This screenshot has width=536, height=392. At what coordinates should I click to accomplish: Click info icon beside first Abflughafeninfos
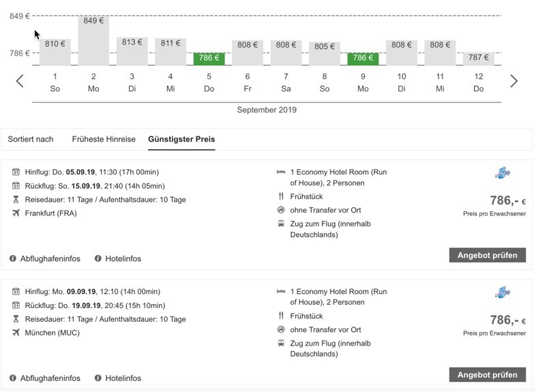pos(13,258)
